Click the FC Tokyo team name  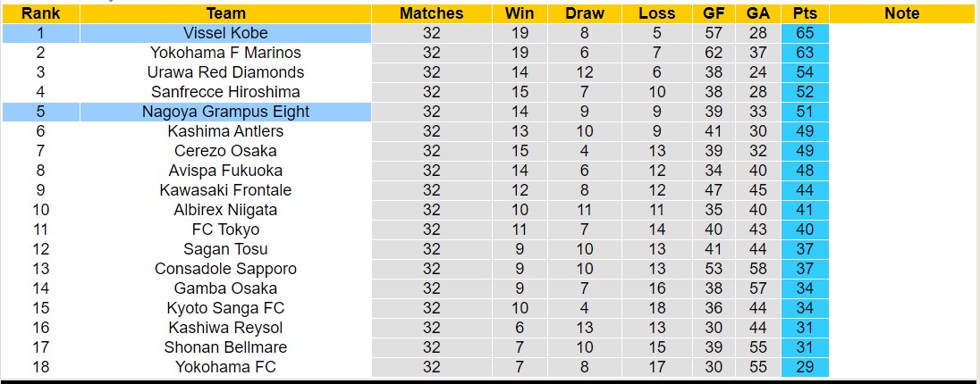[x=225, y=230]
